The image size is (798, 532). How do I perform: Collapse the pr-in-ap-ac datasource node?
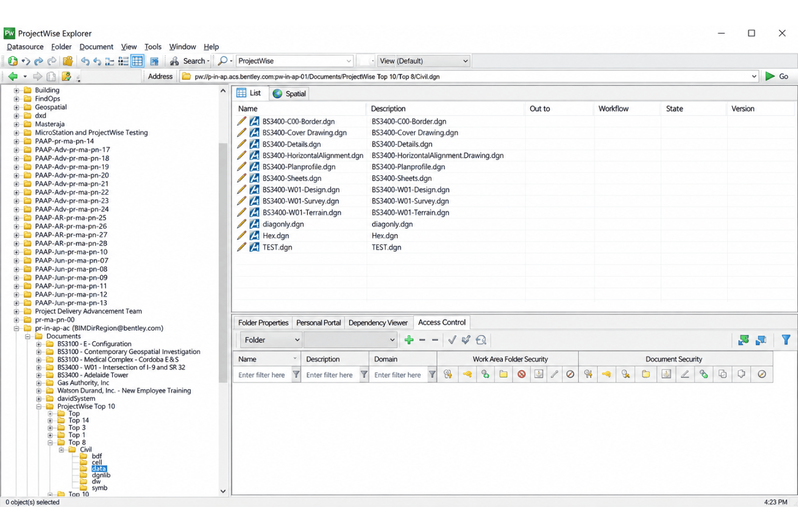(16, 328)
